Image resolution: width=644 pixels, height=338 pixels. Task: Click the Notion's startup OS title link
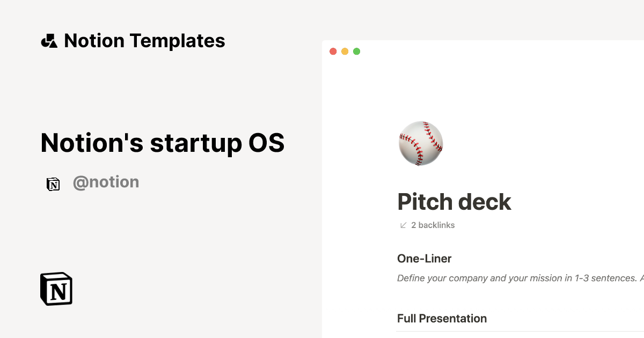(163, 143)
